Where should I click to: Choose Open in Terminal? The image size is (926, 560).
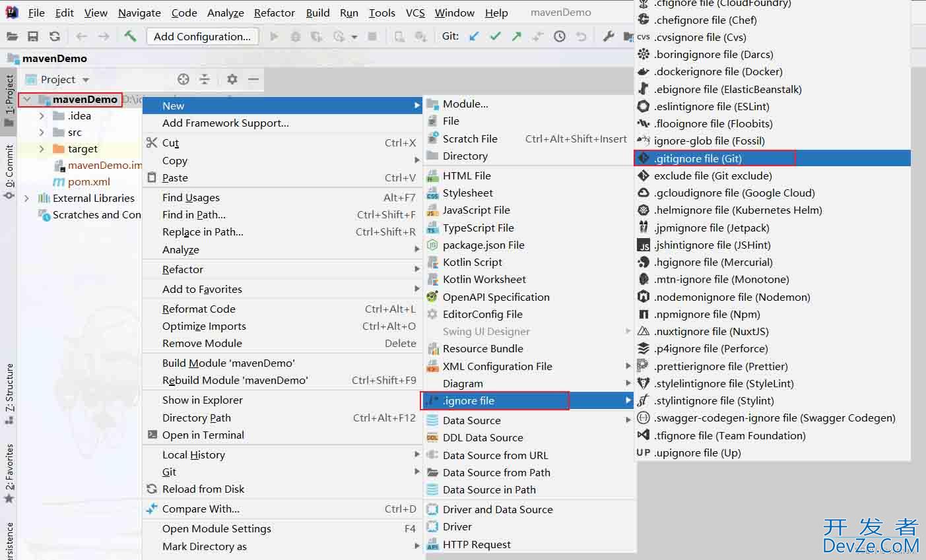click(x=282, y=435)
